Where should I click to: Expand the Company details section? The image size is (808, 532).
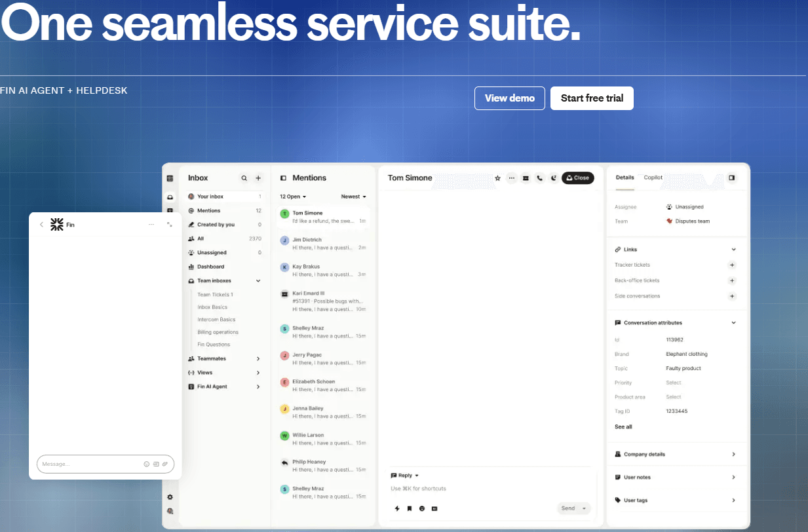[733, 454]
